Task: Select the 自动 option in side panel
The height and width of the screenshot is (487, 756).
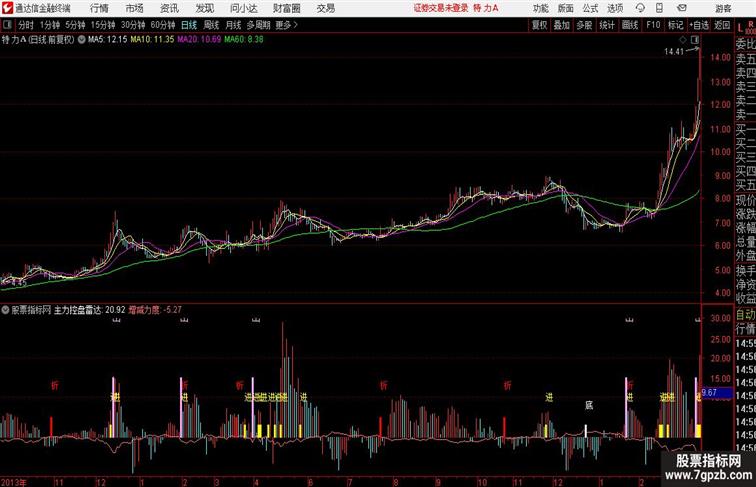Action: 745,315
